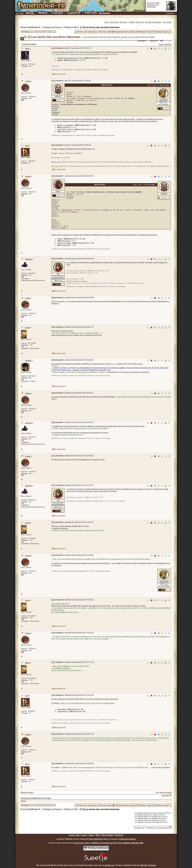
Task: Click the user avatar thumbnail in the header
Action: [171, 6]
